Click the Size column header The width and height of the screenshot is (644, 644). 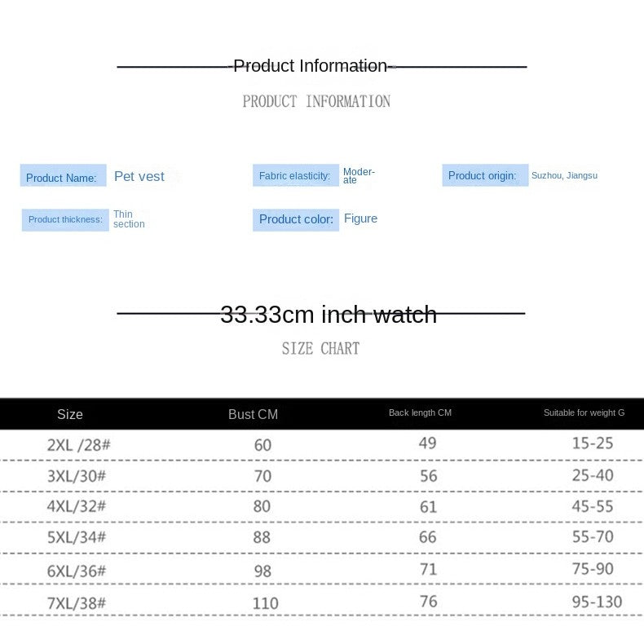tap(70, 414)
